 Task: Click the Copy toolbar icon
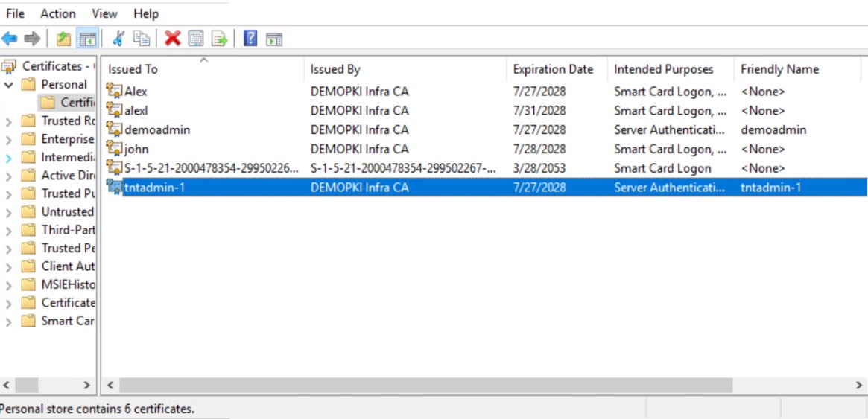[x=142, y=38]
